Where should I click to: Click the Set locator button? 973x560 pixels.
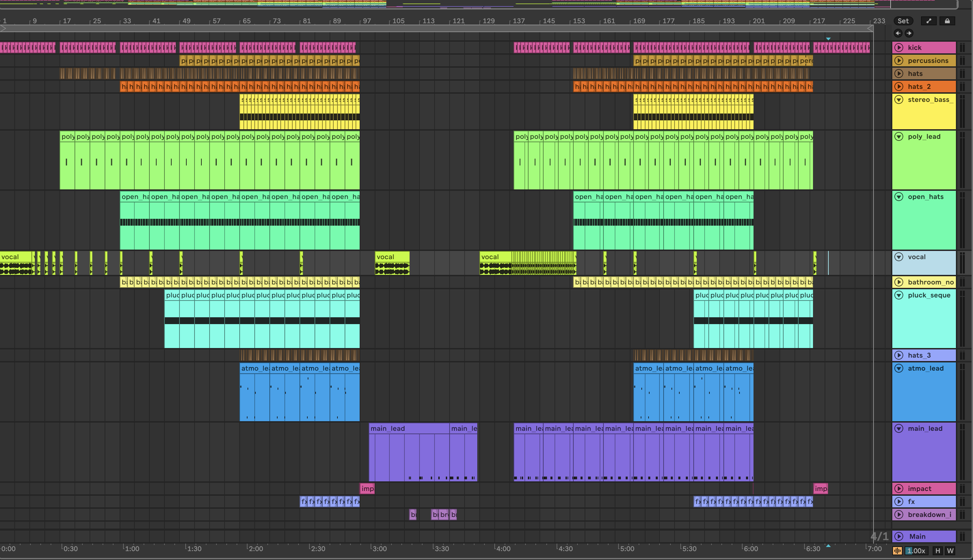tap(903, 21)
